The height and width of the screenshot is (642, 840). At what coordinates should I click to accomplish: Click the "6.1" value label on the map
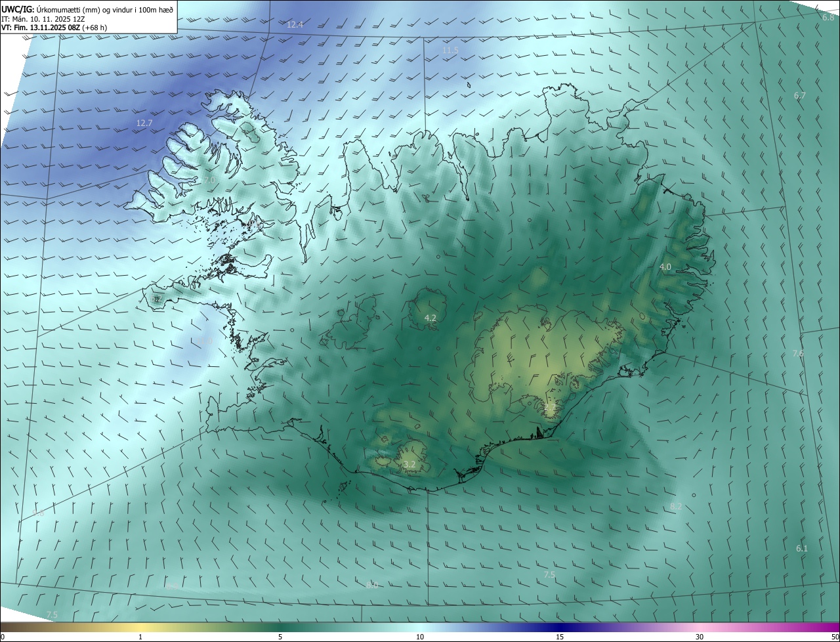click(x=802, y=549)
